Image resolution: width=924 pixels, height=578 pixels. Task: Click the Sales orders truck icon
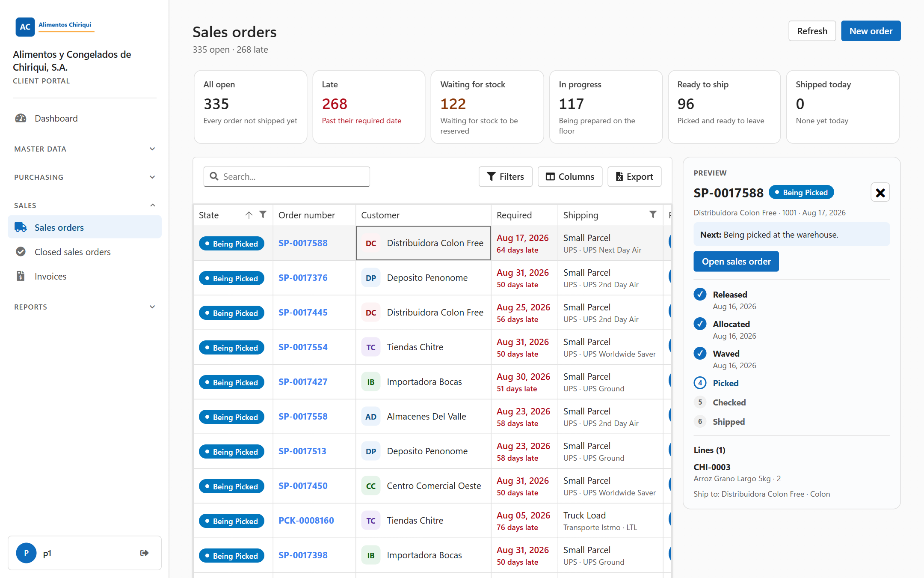tap(21, 227)
